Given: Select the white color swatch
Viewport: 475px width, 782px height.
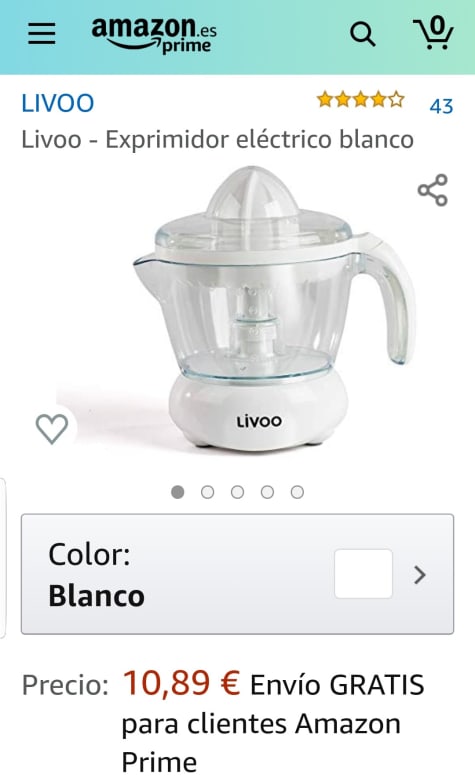Looking at the screenshot, I should 363,574.
